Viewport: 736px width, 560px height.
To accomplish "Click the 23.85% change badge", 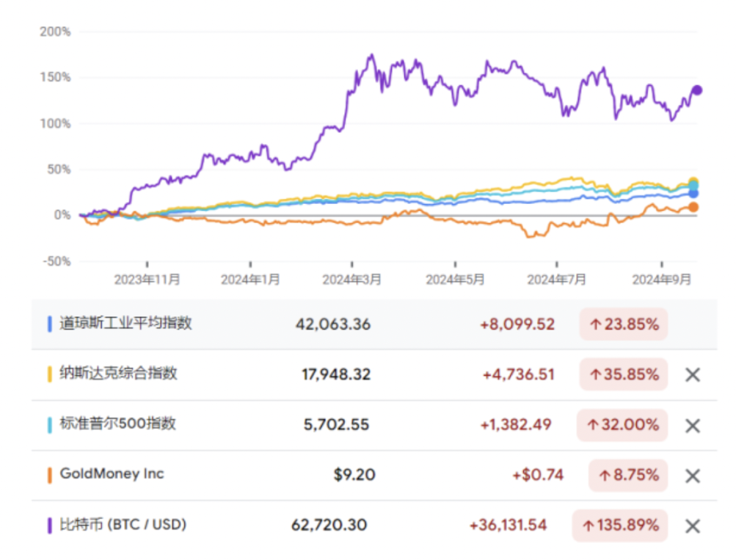I will pyautogui.click(x=623, y=324).
